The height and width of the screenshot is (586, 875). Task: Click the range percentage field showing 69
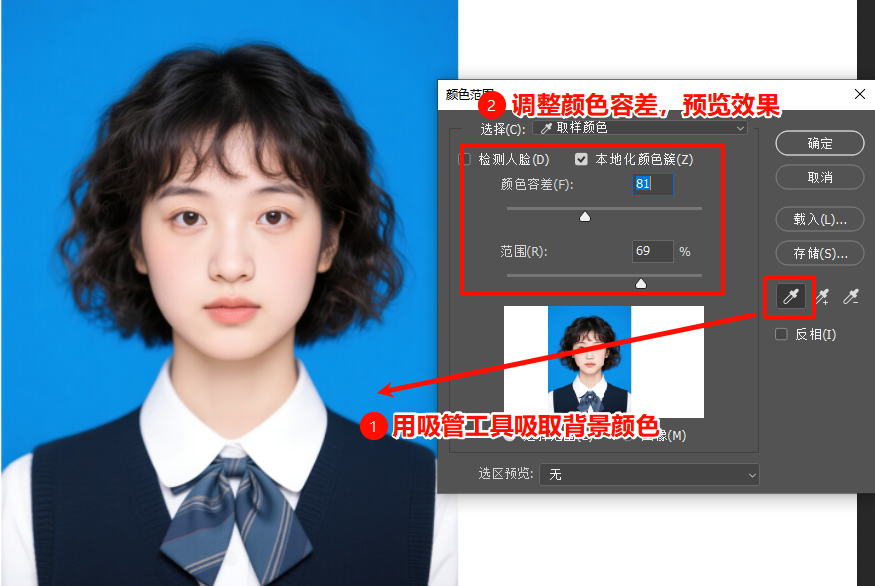pyautogui.click(x=652, y=250)
